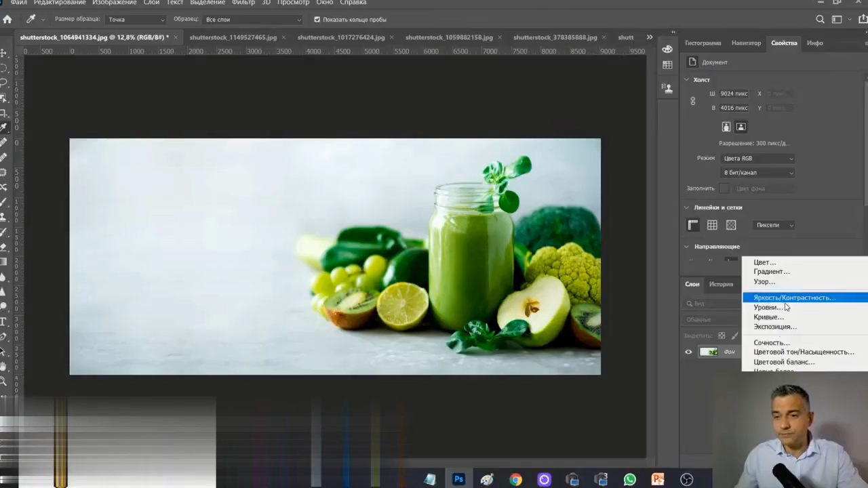Switch to the 'Навигатор' tab
This screenshot has height=488, width=868.
(x=746, y=43)
